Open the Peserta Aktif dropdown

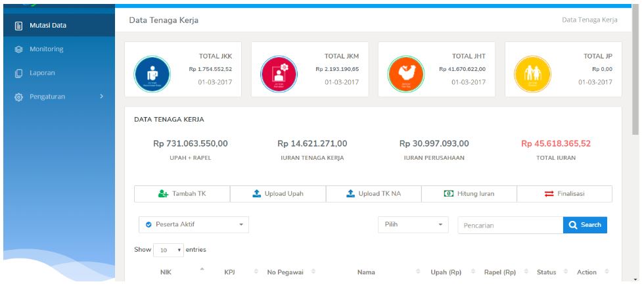click(x=194, y=225)
